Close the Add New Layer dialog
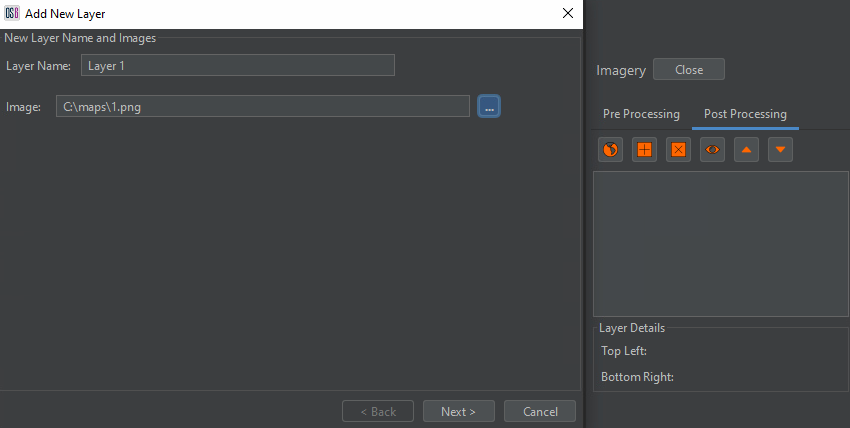Screen dimensions: 850x428 (568, 14)
